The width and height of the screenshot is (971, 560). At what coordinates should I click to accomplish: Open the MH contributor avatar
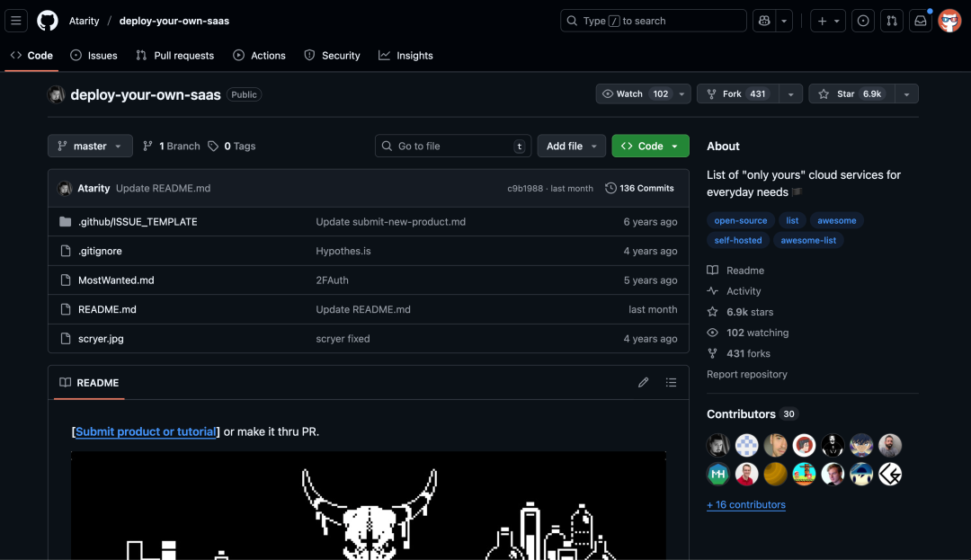[x=718, y=474]
